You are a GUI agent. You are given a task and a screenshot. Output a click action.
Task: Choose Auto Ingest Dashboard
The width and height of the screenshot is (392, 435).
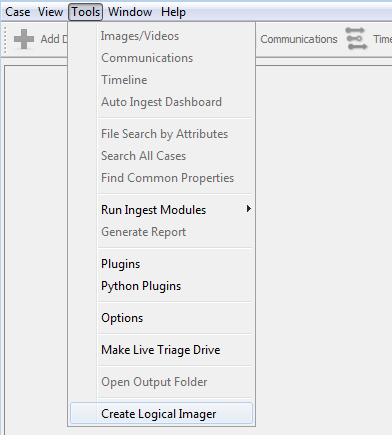162,102
